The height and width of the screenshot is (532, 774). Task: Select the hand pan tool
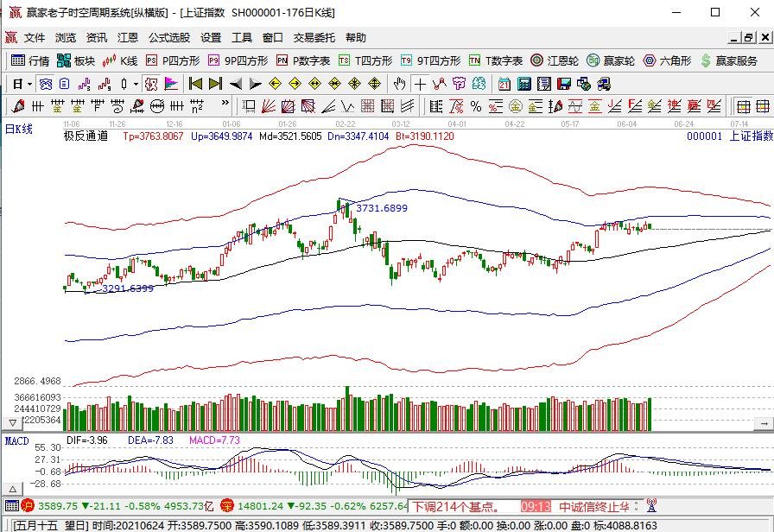coord(399,84)
